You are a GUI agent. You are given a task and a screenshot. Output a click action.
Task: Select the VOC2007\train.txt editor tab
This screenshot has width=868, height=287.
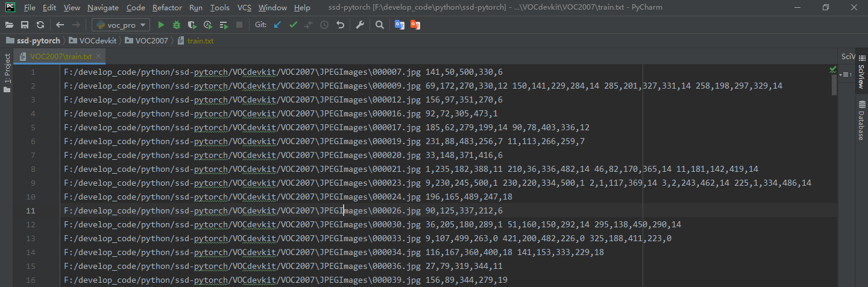60,57
